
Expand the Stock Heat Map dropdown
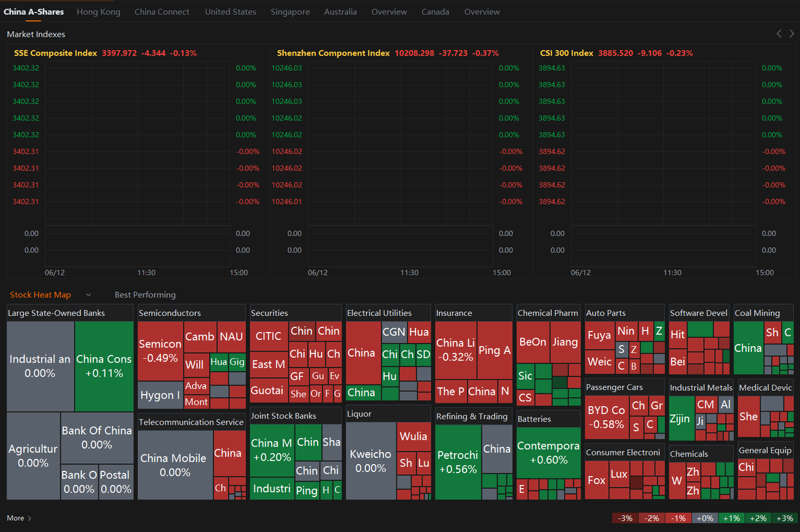tap(87, 294)
